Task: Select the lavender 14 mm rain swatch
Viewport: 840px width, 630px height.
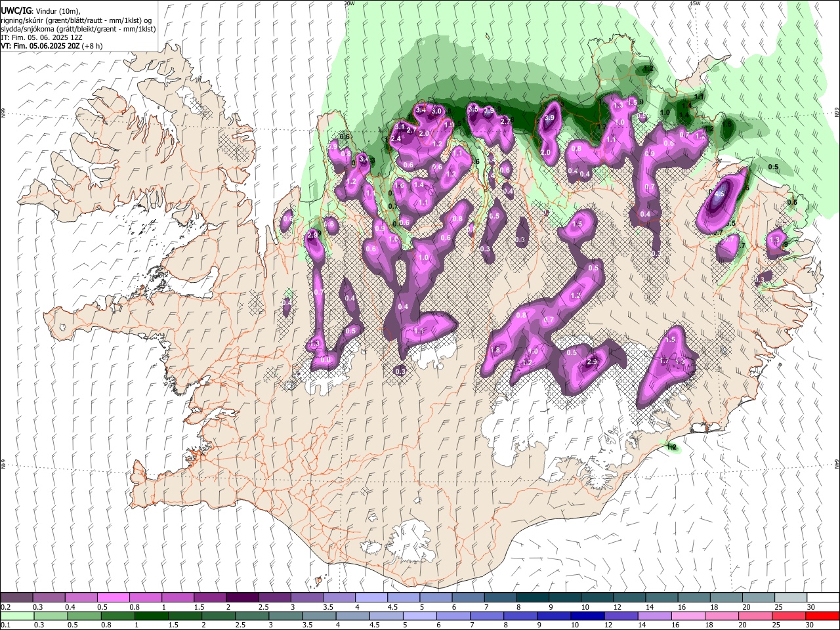Action: 654,616
